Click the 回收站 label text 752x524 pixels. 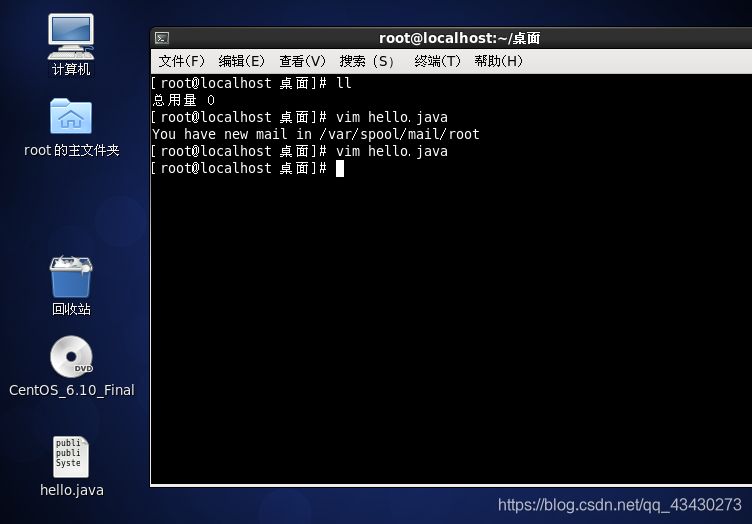coord(71,309)
